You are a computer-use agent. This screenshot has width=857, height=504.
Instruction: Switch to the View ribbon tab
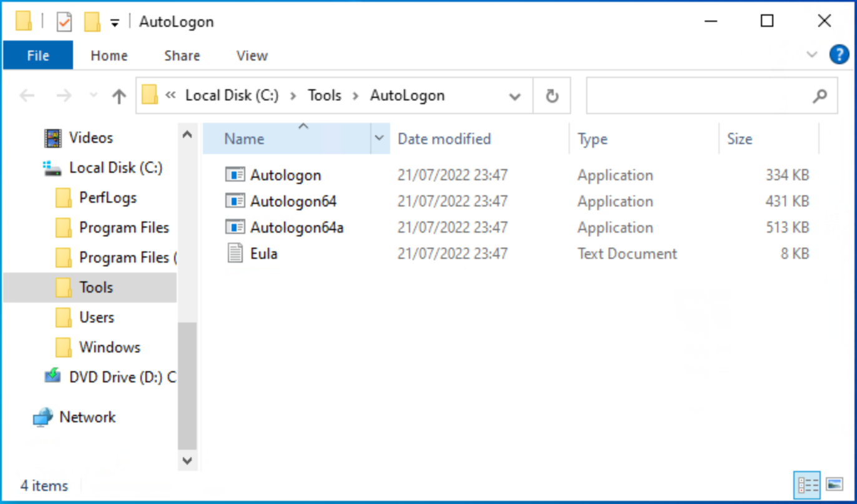pyautogui.click(x=252, y=56)
